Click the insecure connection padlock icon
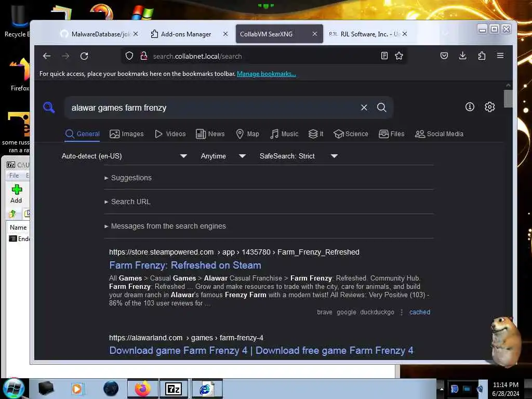 144,56
